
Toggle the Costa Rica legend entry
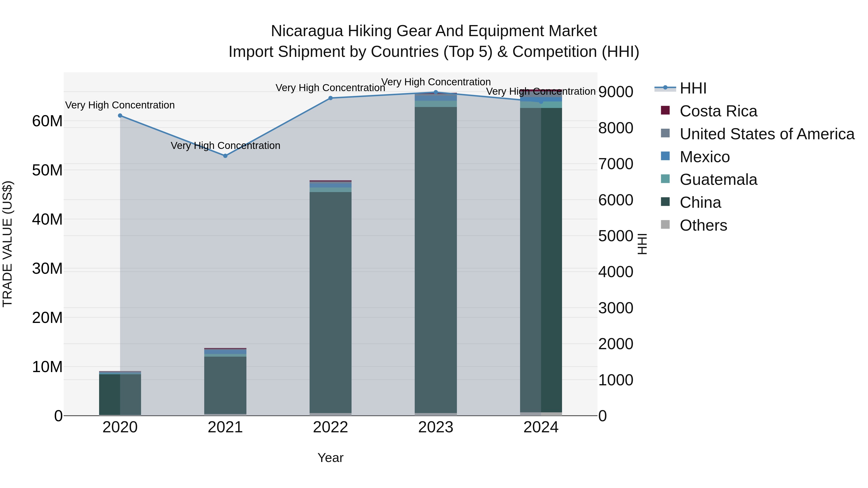[x=709, y=111]
